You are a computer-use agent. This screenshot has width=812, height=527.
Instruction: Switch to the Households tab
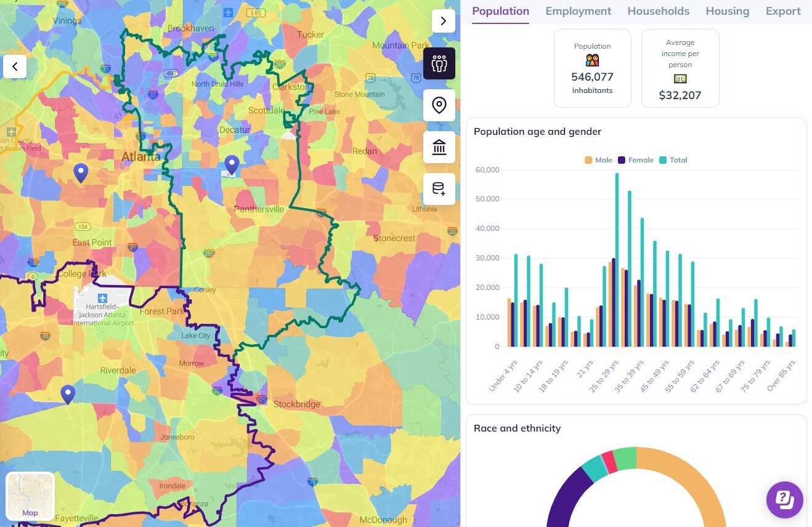pyautogui.click(x=658, y=11)
